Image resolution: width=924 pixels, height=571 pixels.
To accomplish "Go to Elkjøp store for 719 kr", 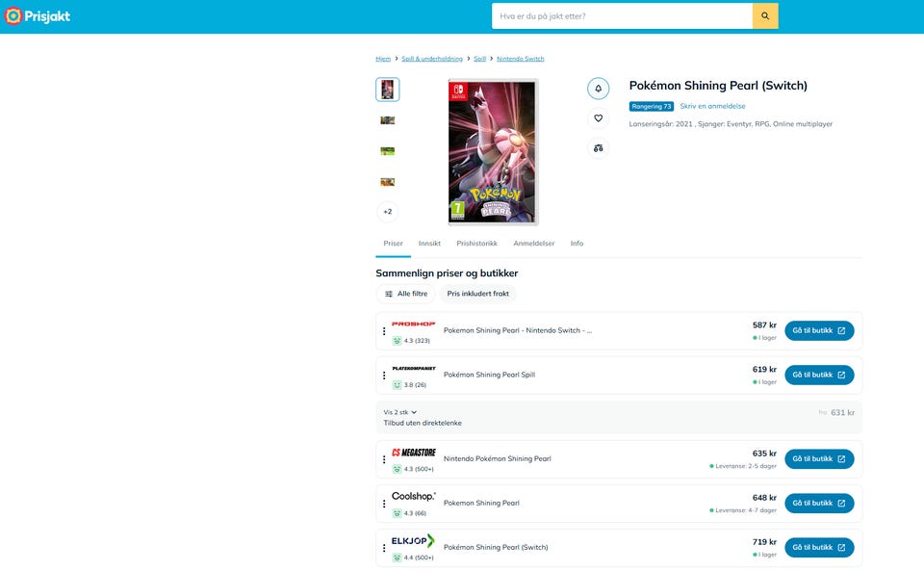I will click(x=819, y=548).
